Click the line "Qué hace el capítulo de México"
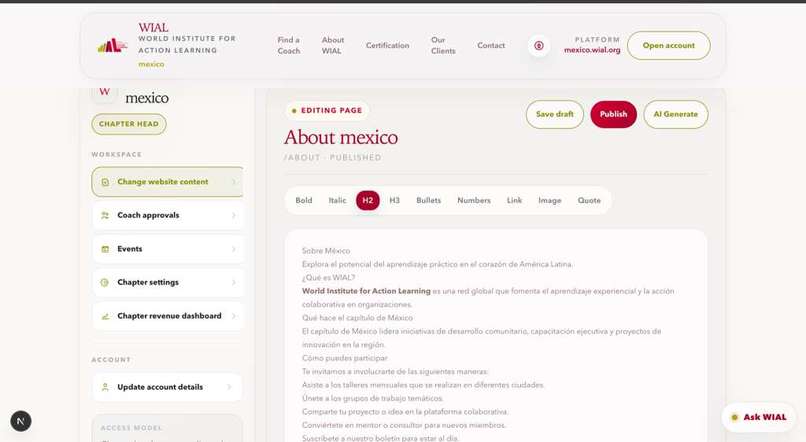This screenshot has width=806, height=442. pos(357,318)
